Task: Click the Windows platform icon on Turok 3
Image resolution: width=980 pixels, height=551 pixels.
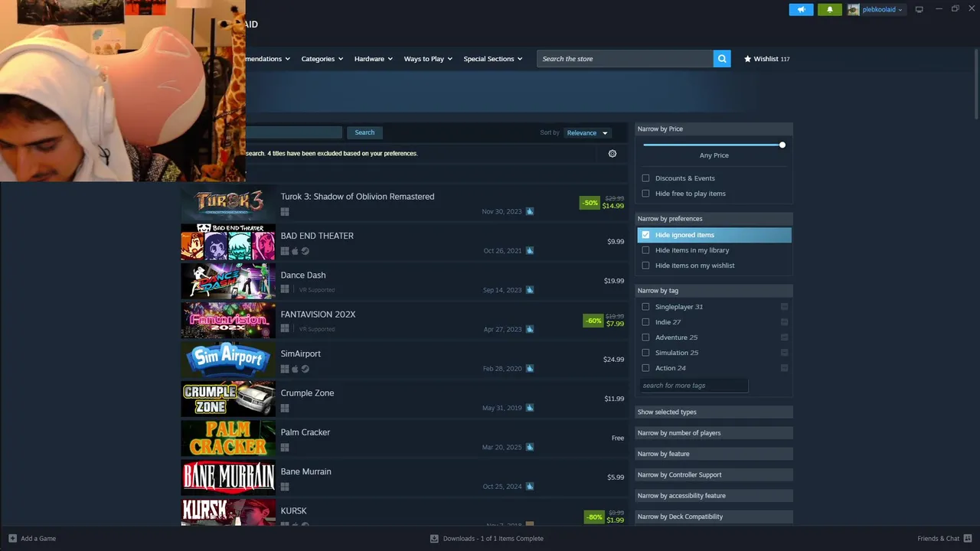Action: pyautogui.click(x=285, y=211)
